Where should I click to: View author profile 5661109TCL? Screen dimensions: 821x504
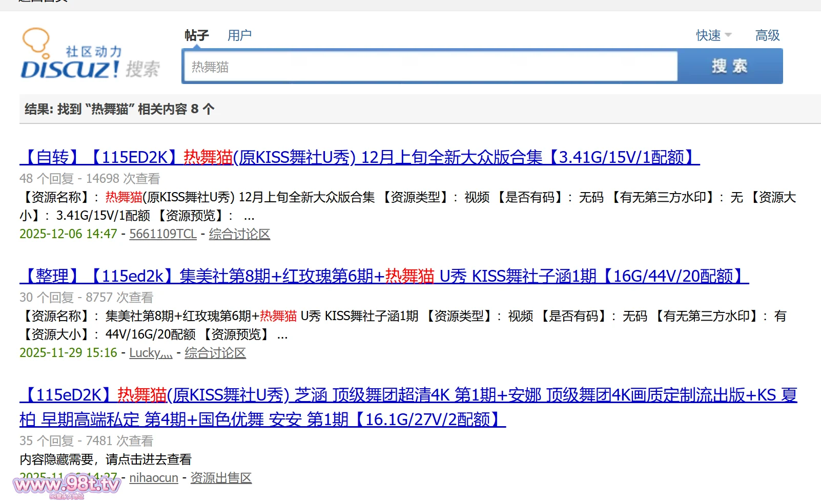[x=163, y=234]
